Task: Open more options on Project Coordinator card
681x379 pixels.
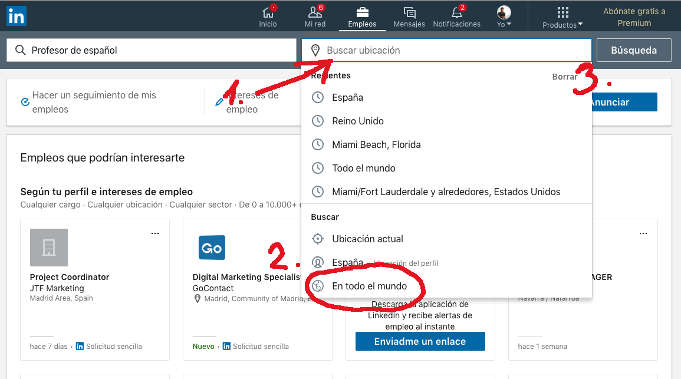Action: pyautogui.click(x=155, y=234)
